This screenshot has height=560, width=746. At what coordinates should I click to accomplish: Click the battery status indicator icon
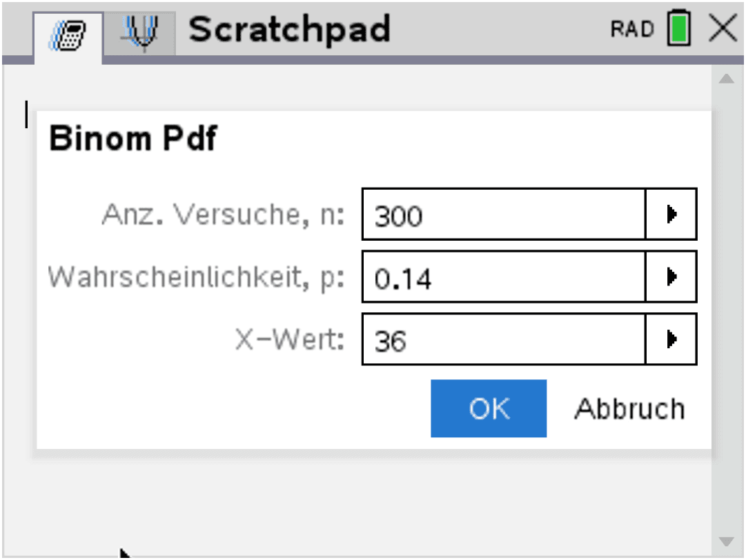(678, 28)
